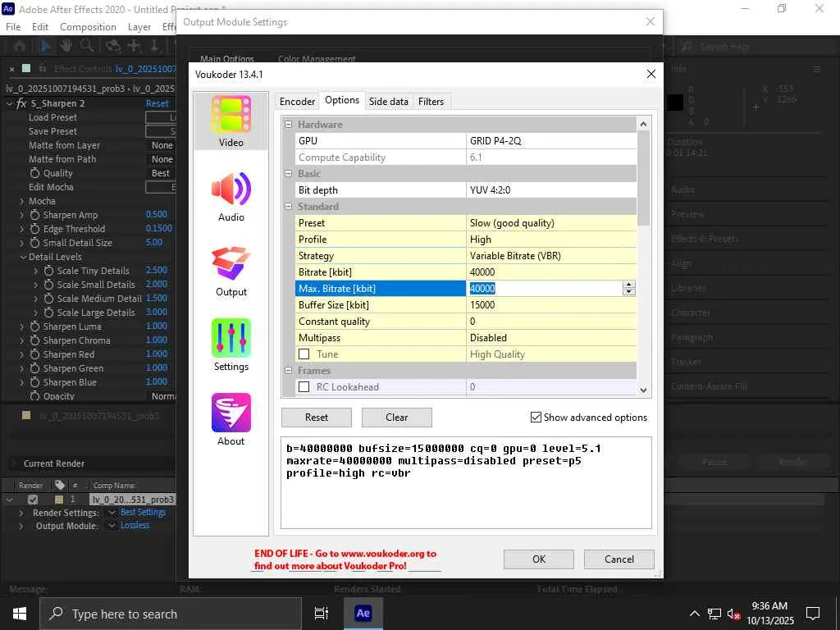Open Windows Start menu
This screenshot has width=840, height=630.
pyautogui.click(x=20, y=614)
